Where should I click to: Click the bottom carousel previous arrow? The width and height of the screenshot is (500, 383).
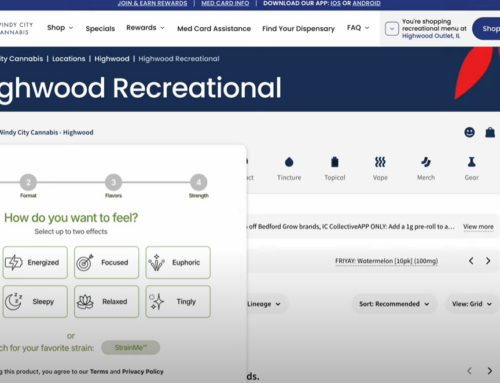click(x=469, y=371)
